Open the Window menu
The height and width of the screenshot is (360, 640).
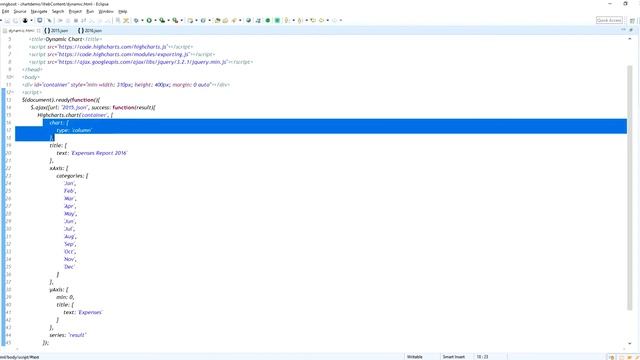point(106,11)
